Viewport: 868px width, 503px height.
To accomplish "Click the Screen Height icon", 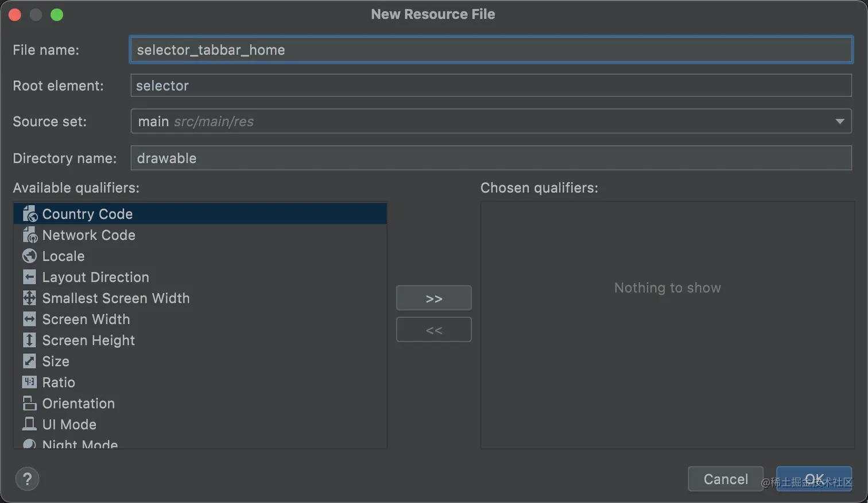I will (x=29, y=340).
